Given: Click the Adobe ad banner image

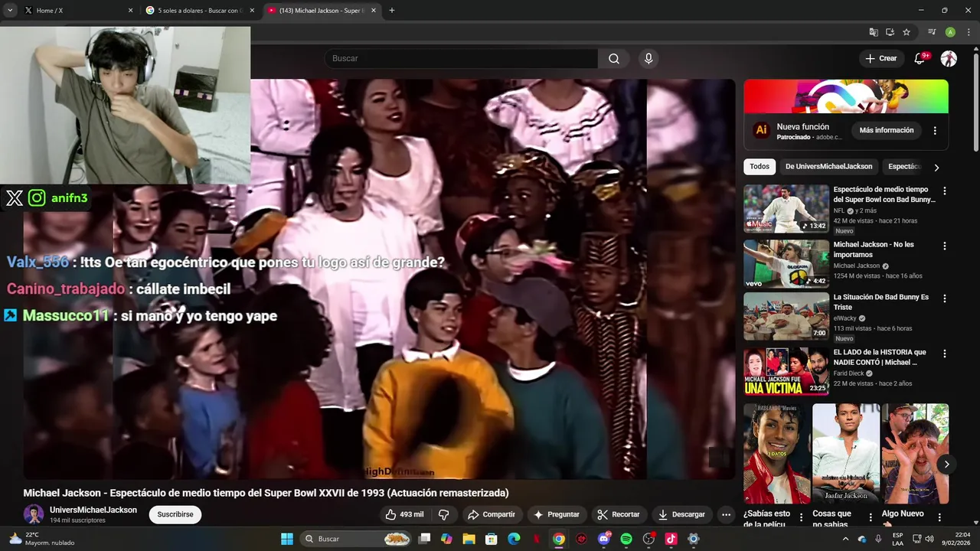Looking at the screenshot, I should tap(846, 96).
